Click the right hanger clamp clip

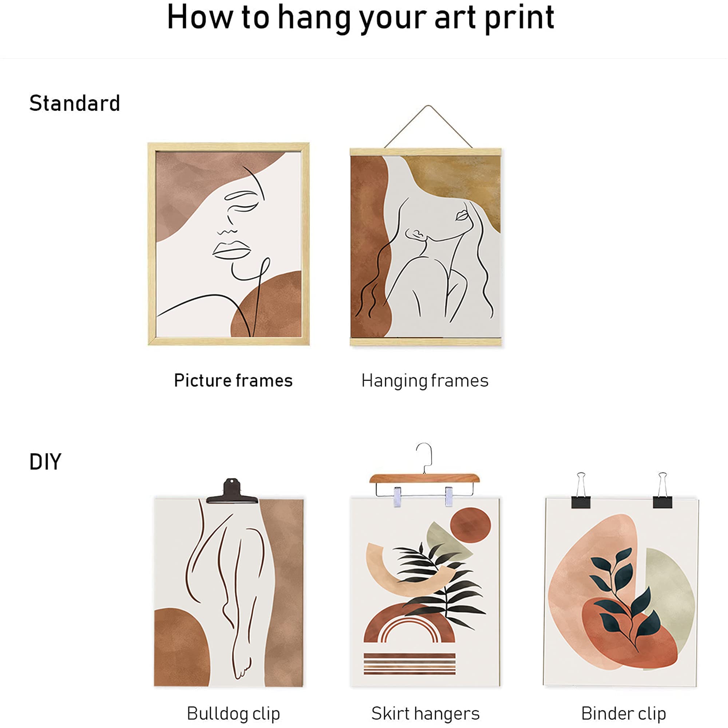[449, 496]
